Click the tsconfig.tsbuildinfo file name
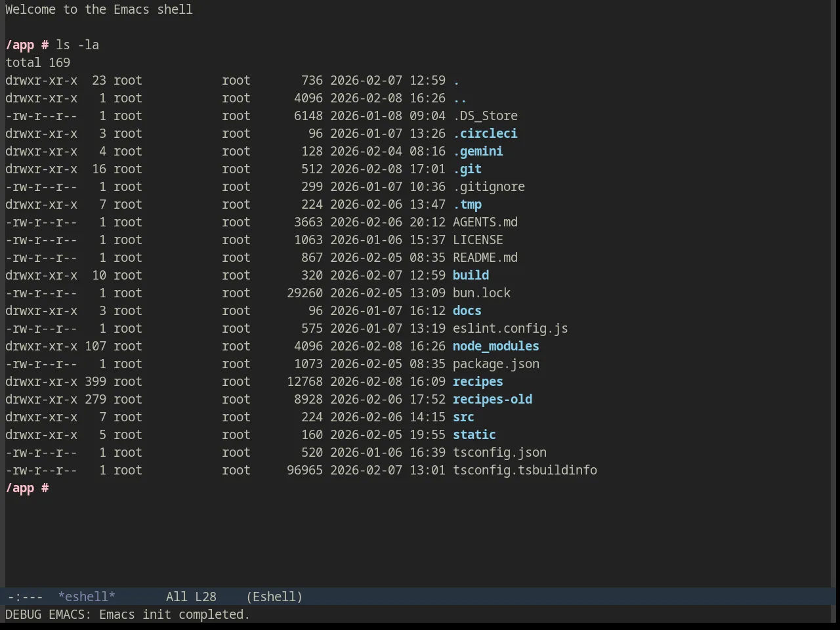840x630 pixels. [525, 470]
